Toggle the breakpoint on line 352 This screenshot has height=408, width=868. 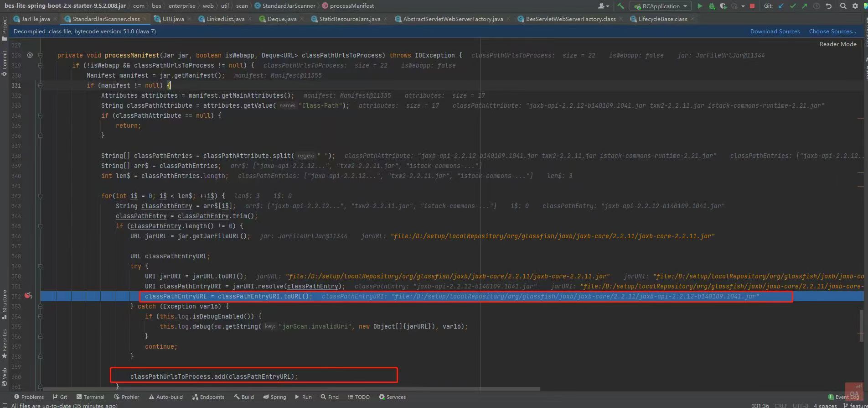28,296
